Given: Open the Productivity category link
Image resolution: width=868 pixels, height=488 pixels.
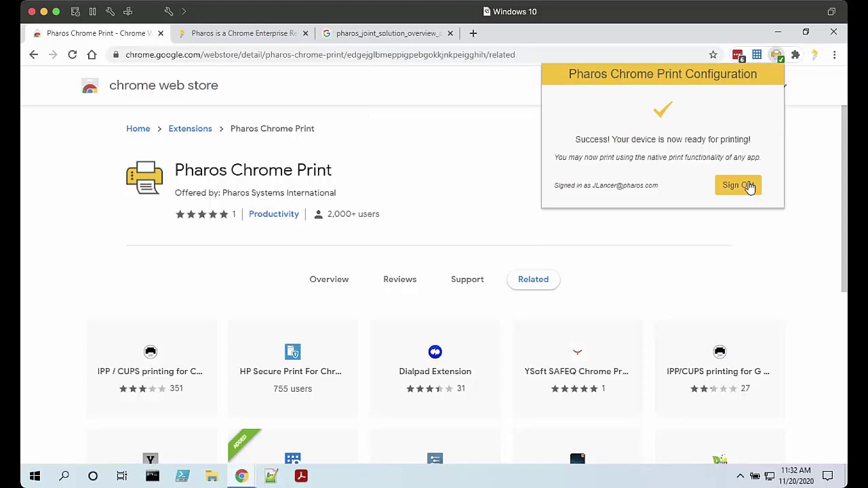Looking at the screenshot, I should tap(273, 214).
